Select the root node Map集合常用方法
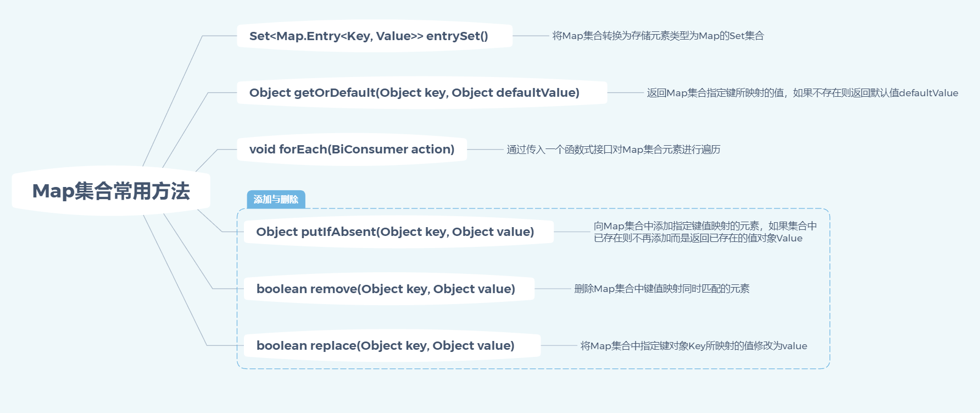The width and height of the screenshot is (980, 413). point(111,191)
